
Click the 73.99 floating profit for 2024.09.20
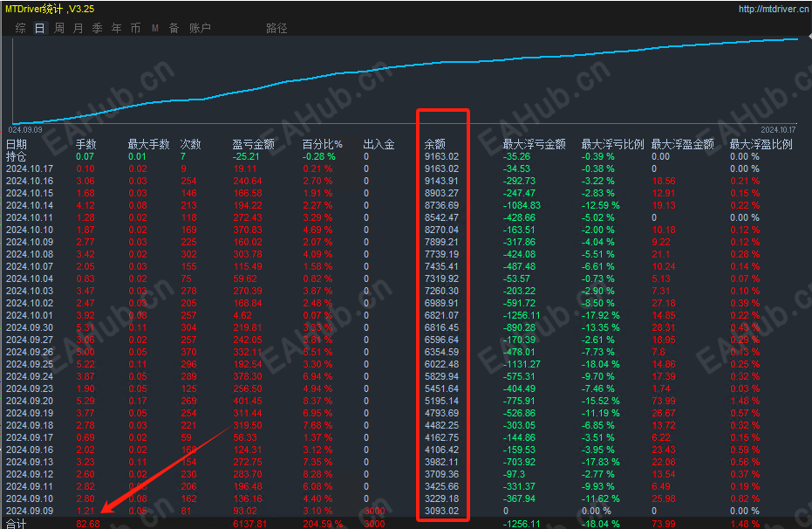[664, 401]
